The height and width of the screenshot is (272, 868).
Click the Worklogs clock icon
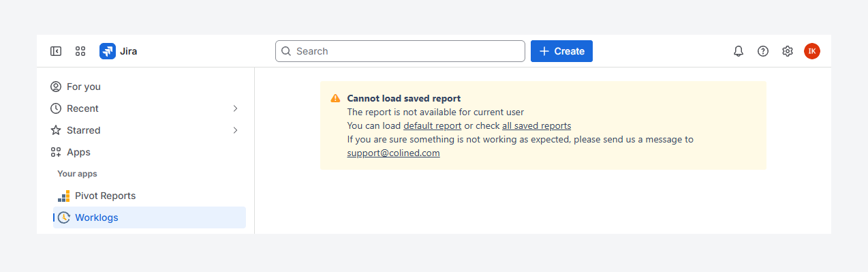coord(63,217)
